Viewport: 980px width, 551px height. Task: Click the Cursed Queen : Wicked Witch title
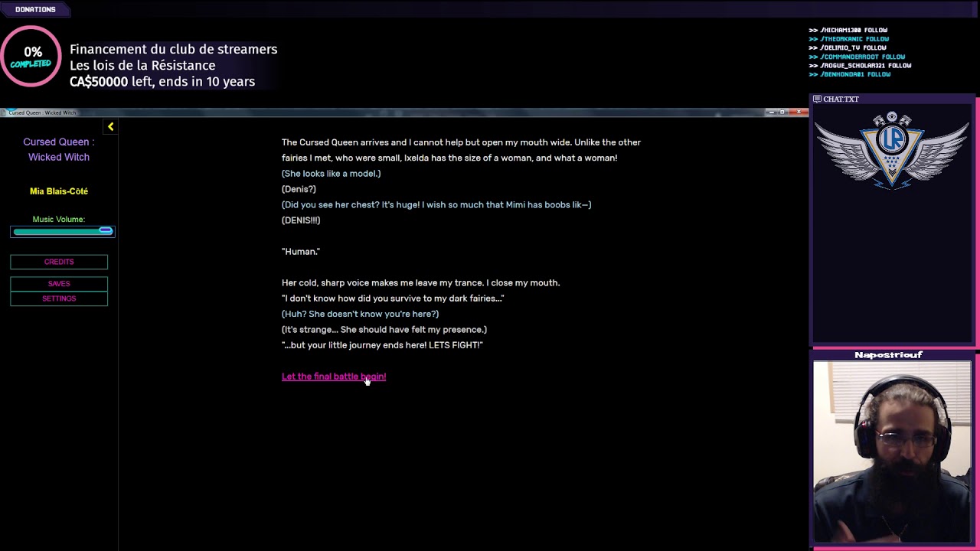click(x=59, y=149)
